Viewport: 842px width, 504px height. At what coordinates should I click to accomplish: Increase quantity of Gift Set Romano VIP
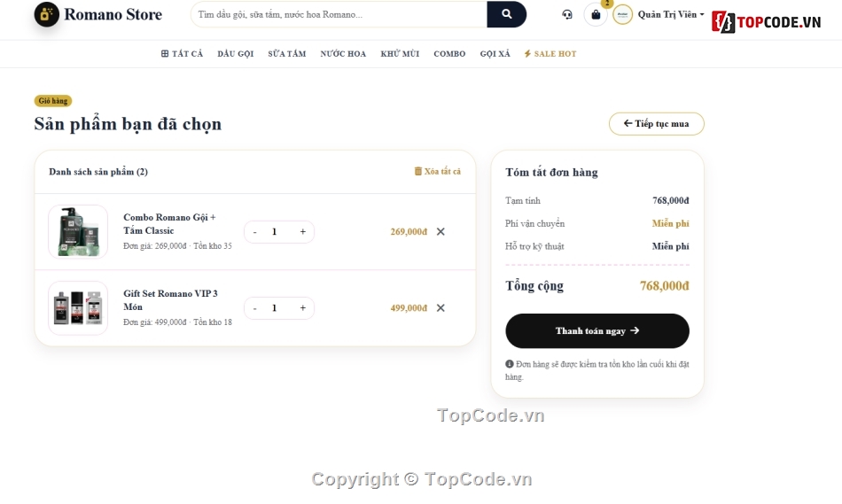303,308
